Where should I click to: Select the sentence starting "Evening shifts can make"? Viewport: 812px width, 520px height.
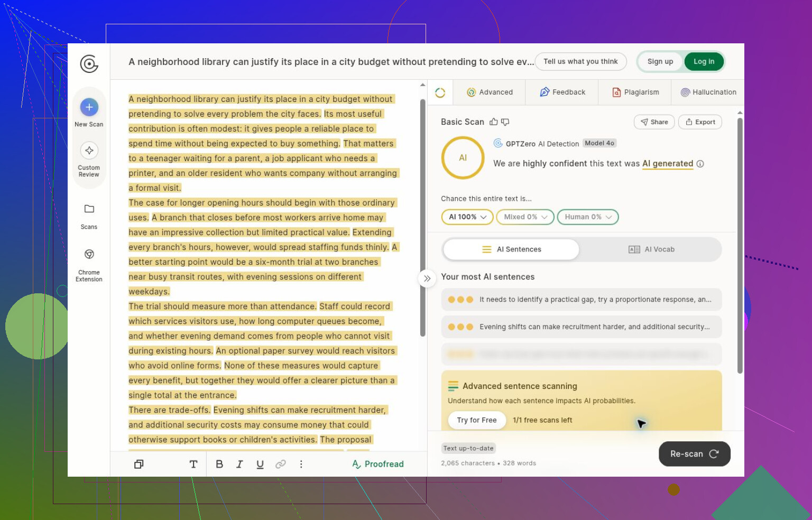[x=582, y=327]
